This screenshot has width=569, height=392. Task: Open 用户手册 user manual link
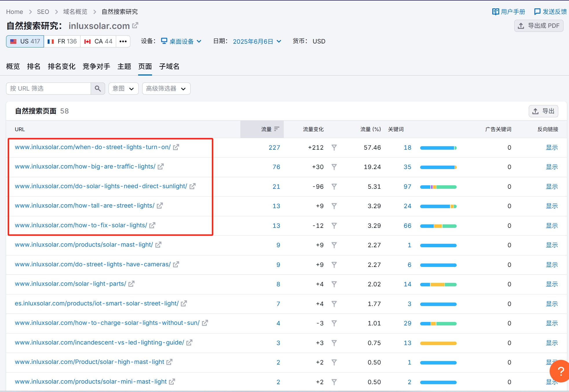point(509,12)
